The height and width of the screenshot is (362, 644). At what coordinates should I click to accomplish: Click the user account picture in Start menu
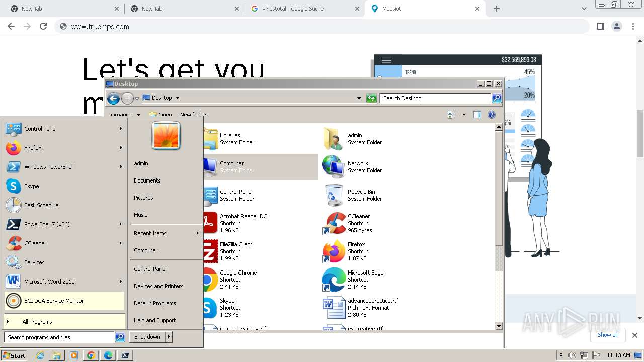pyautogui.click(x=166, y=136)
